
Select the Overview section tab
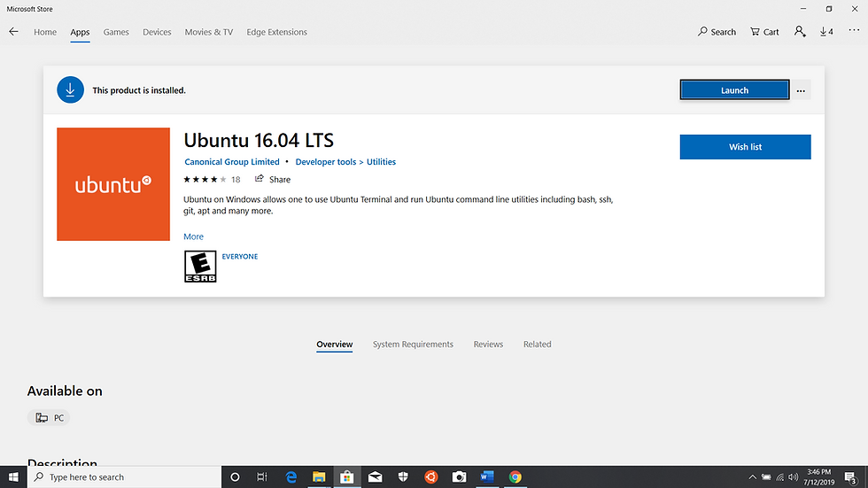(x=335, y=345)
